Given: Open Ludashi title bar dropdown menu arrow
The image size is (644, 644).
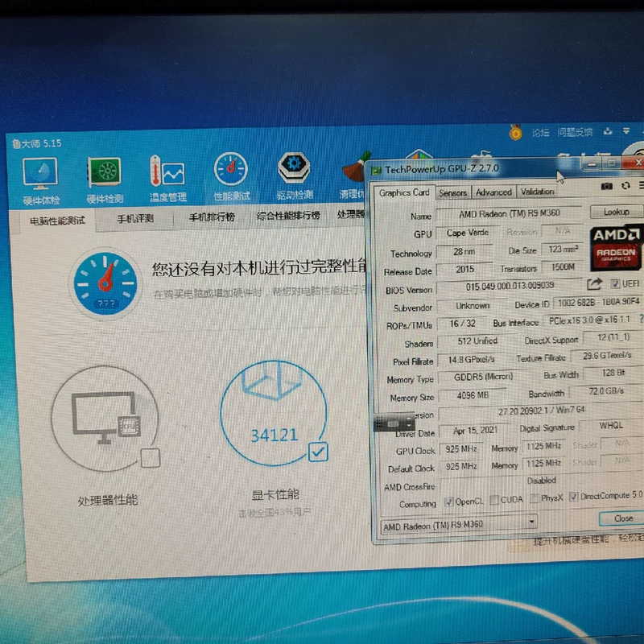Looking at the screenshot, I should pyautogui.click(x=626, y=131).
